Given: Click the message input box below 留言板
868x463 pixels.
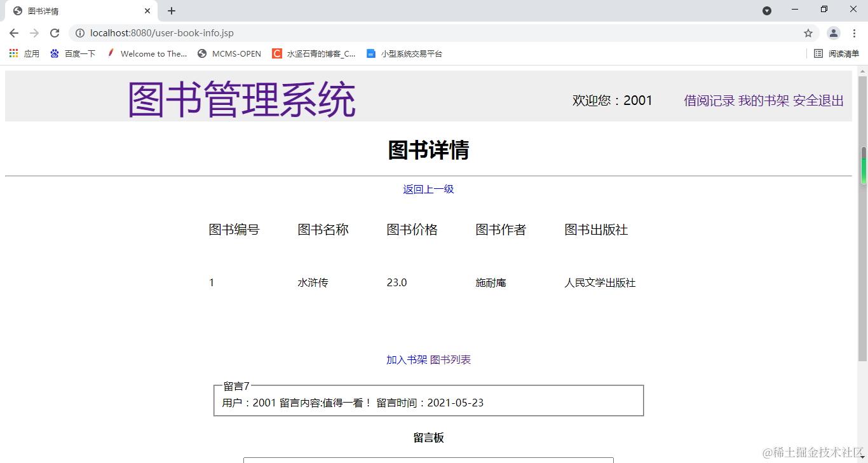Looking at the screenshot, I should pyautogui.click(x=428, y=459).
